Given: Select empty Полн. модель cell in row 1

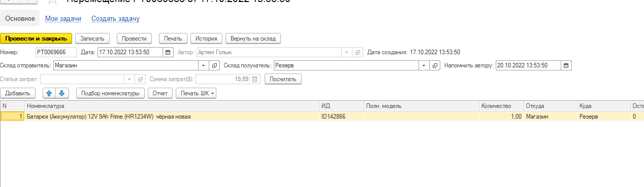Looking at the screenshot, I should pyautogui.click(x=422, y=117).
